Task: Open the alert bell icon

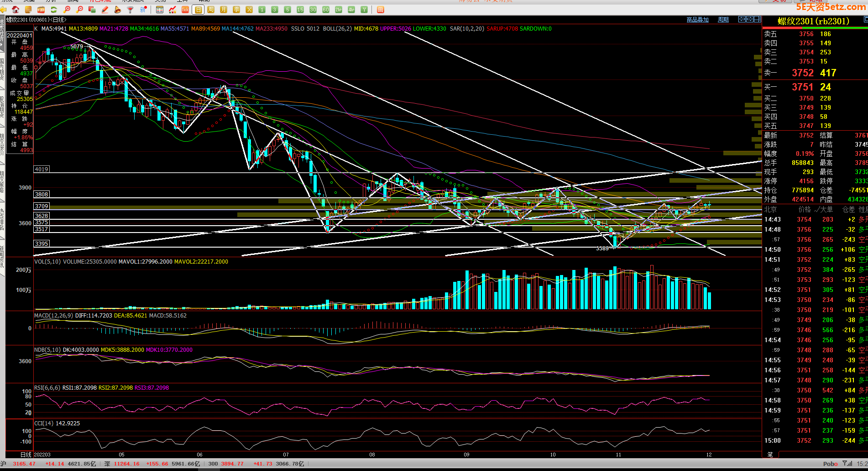Action: pyautogui.click(x=118, y=10)
